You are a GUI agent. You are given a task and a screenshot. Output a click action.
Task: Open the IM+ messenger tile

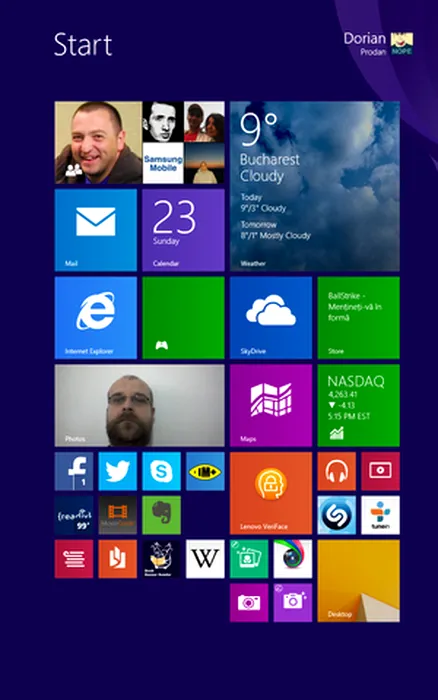[x=205, y=471]
